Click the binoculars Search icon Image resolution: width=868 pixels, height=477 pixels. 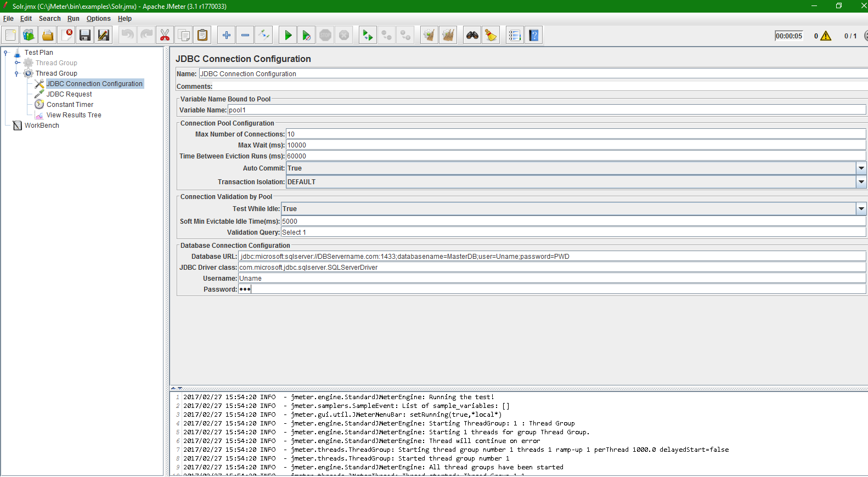coord(472,36)
